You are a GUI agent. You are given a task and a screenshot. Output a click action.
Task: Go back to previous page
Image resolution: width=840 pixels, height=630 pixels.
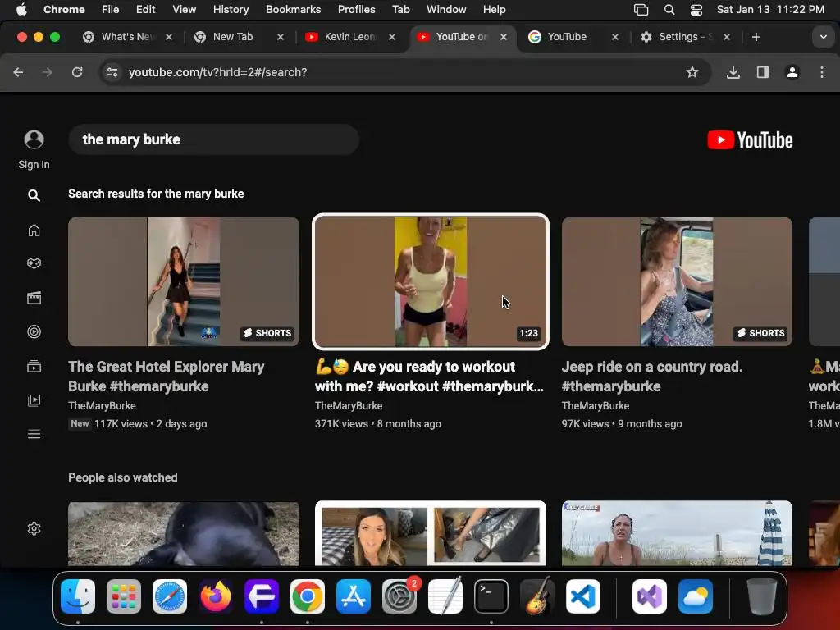(18, 72)
